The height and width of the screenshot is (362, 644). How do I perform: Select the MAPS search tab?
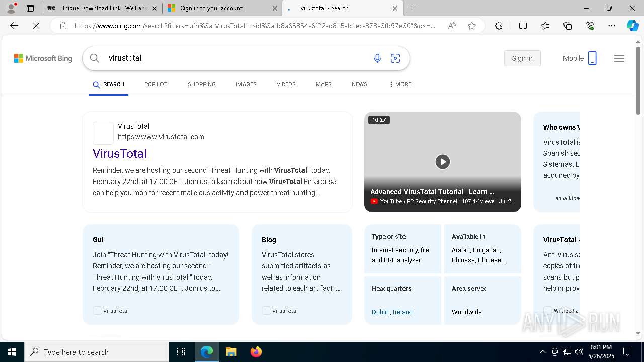[x=324, y=84]
